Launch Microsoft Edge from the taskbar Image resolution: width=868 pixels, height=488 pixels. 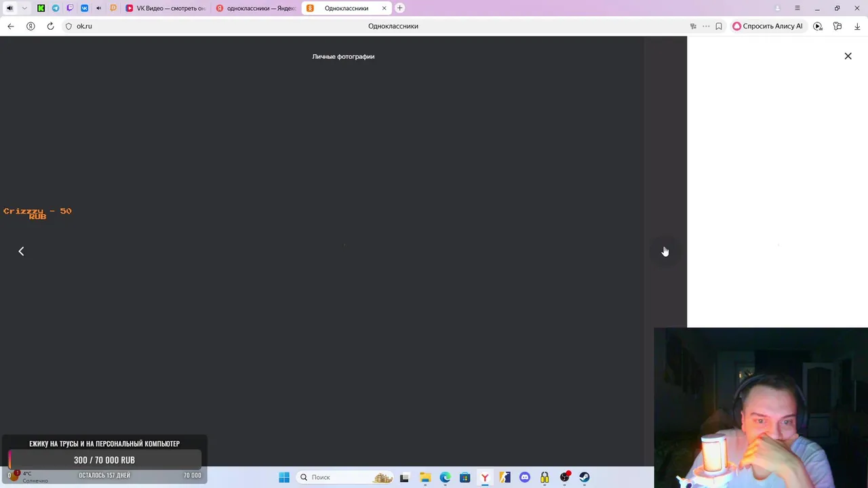pyautogui.click(x=445, y=477)
